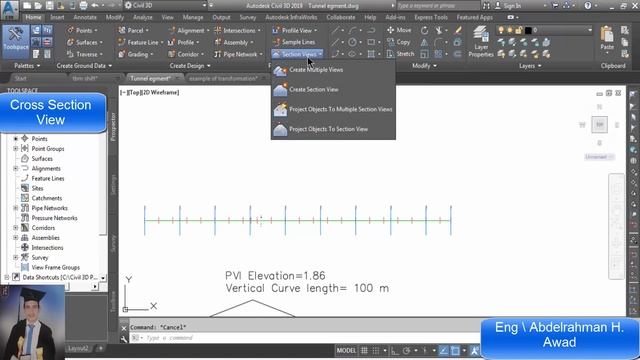
Task: Click the command line input field
Action: (304, 338)
